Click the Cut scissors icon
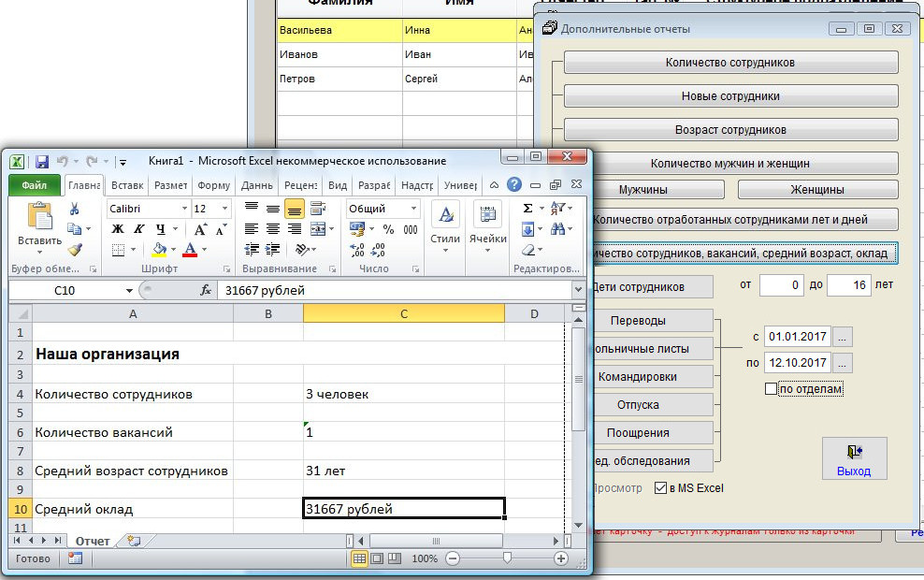 click(x=75, y=209)
